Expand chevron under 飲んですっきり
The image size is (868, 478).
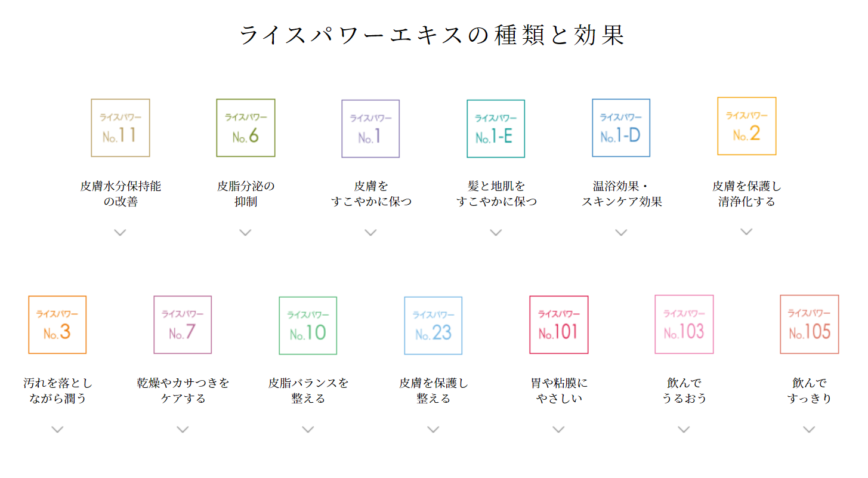tap(809, 429)
